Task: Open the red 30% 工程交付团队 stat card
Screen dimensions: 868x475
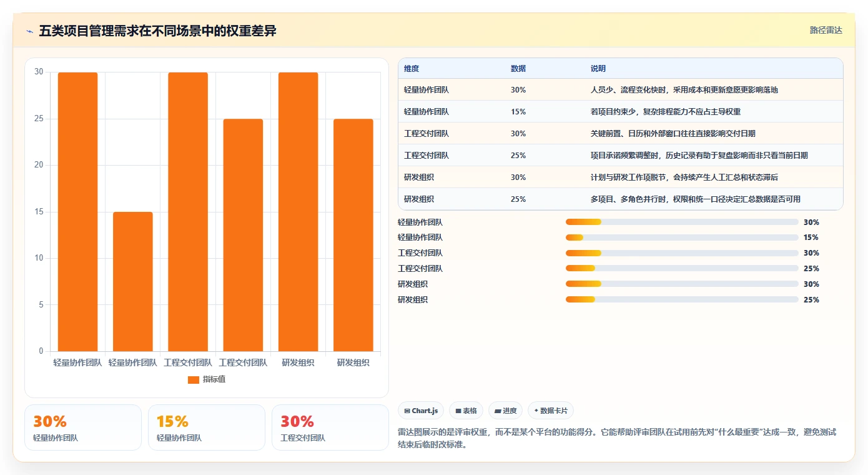Action: [x=330, y=427]
